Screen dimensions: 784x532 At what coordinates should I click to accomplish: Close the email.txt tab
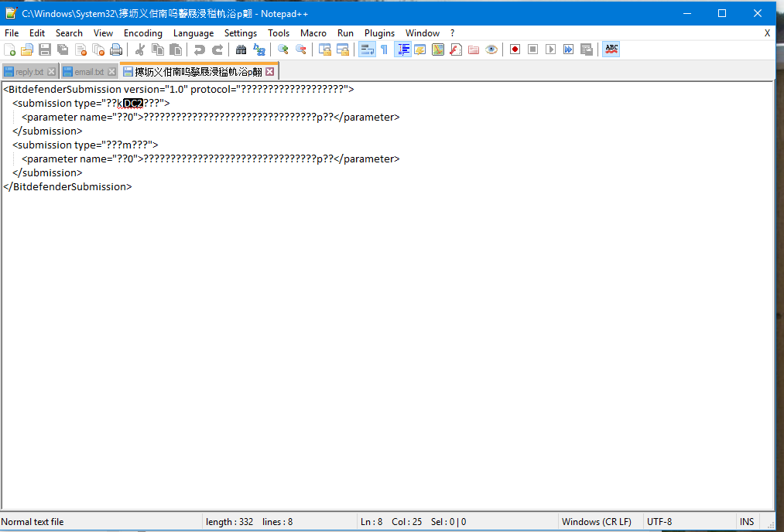pos(112,72)
